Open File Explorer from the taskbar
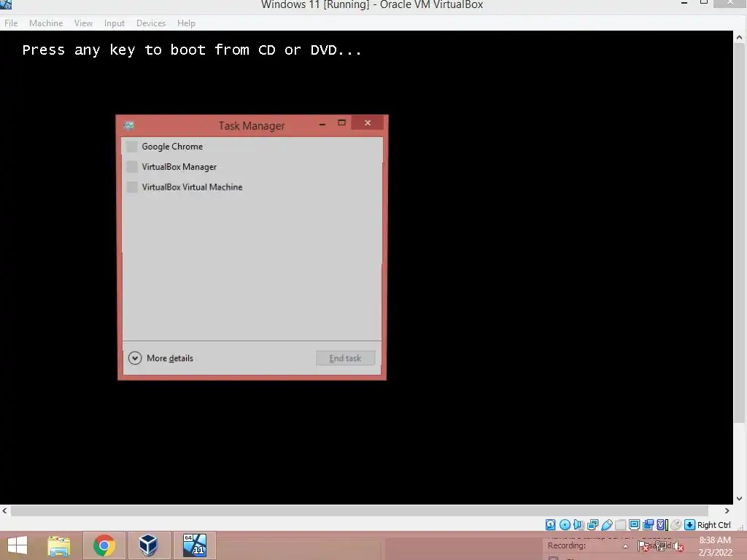 59,545
